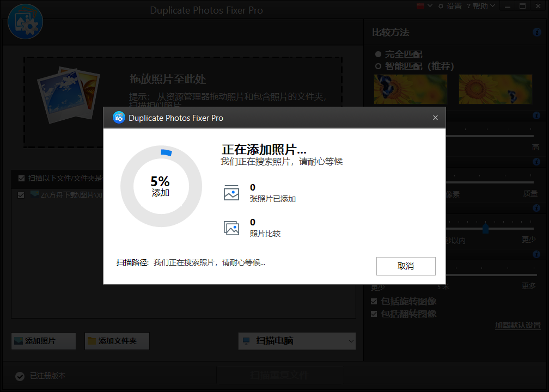
Task: Toggle the 包括旋转图像 checkbox
Action: coord(374,302)
